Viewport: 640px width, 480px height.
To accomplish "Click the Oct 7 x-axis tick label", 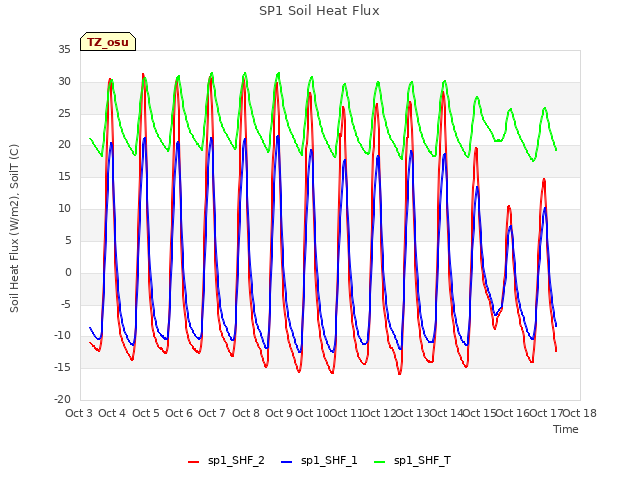I will (212, 413).
